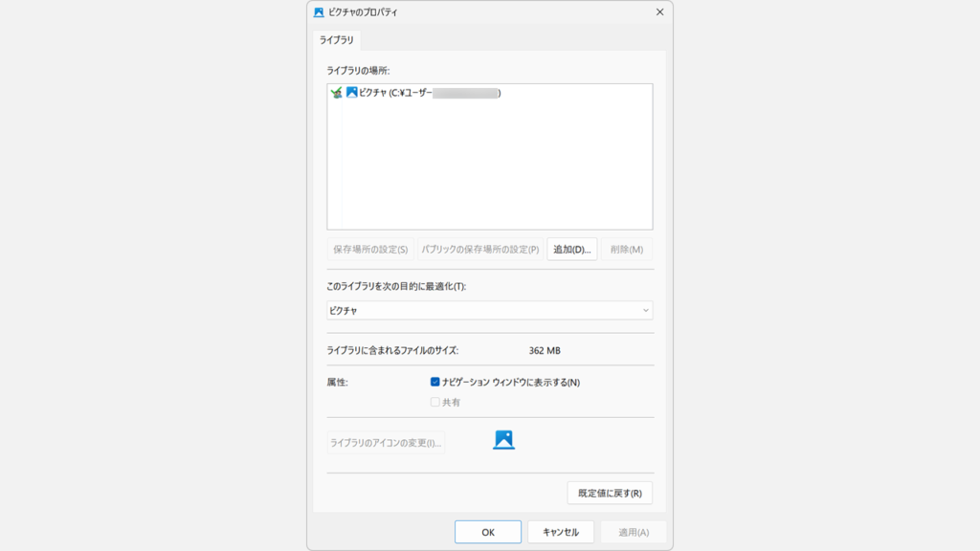Click the blue ピクチャ folder icon in the locations list
Image resolution: width=980 pixels, height=551 pixels.
pos(352,93)
